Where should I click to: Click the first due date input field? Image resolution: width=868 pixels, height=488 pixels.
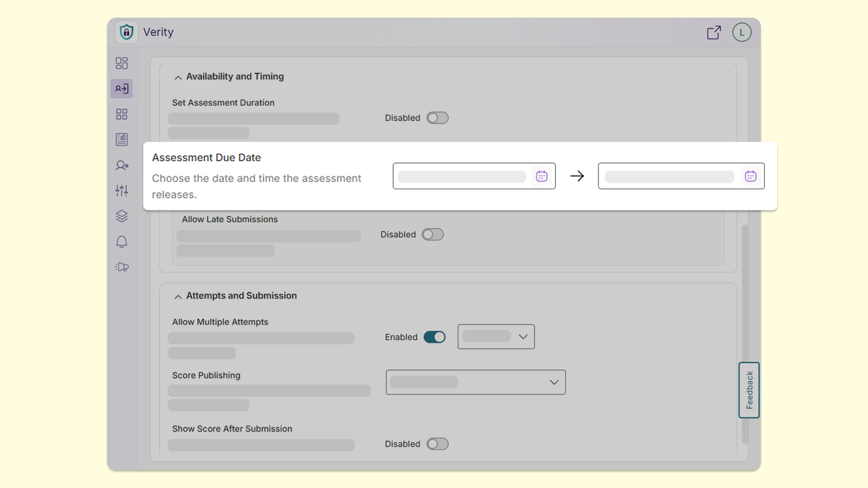click(474, 176)
